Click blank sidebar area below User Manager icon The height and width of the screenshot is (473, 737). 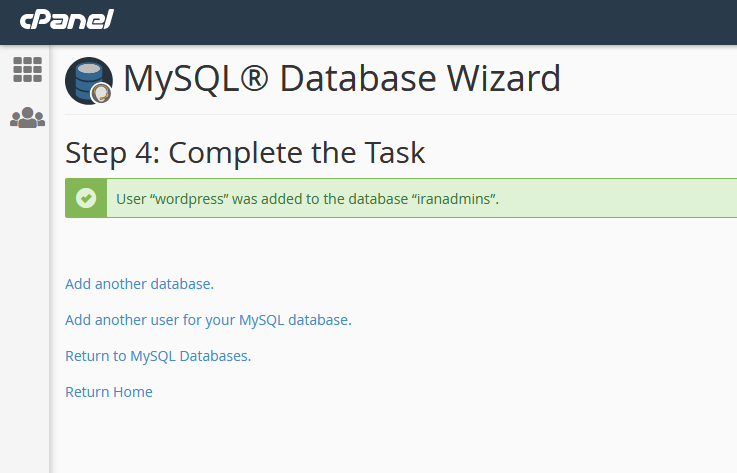pyautogui.click(x=24, y=301)
